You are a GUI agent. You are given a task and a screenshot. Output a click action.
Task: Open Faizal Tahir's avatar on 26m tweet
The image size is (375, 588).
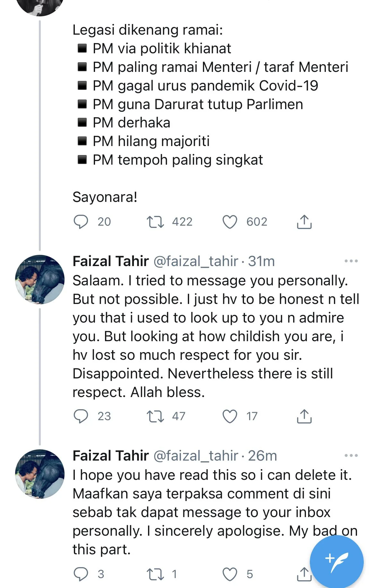coord(40,474)
